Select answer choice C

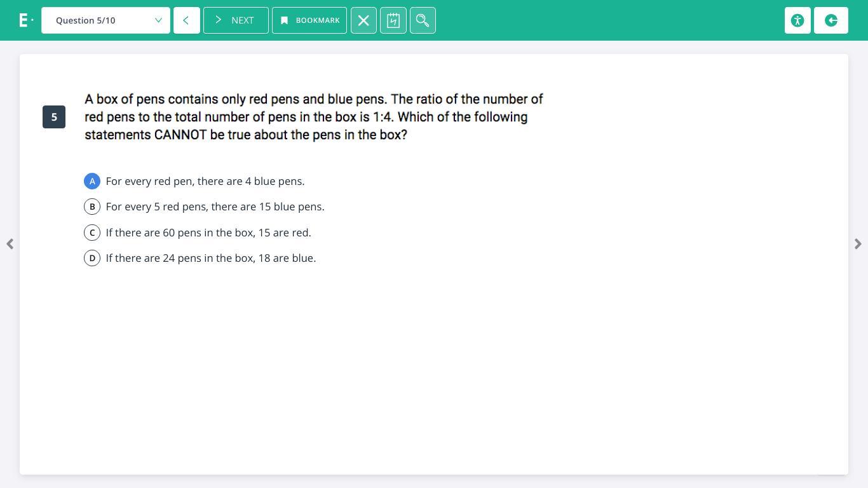pos(92,233)
